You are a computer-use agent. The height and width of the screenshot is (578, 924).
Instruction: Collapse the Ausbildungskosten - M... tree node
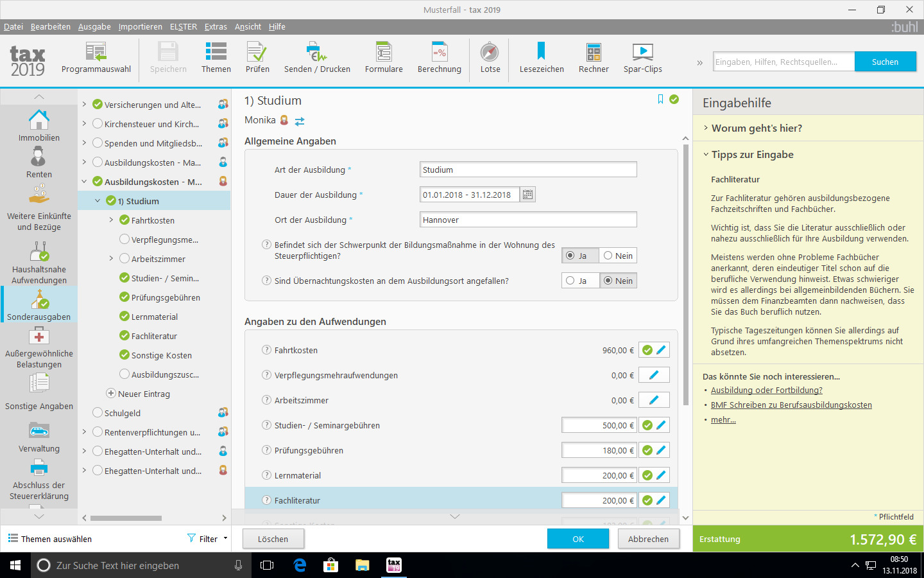click(x=84, y=182)
